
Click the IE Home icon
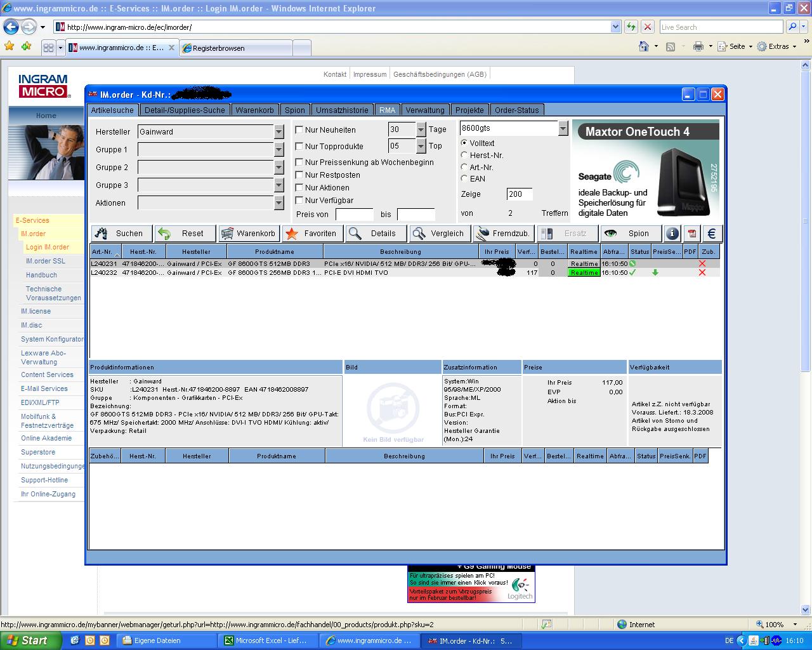point(644,46)
